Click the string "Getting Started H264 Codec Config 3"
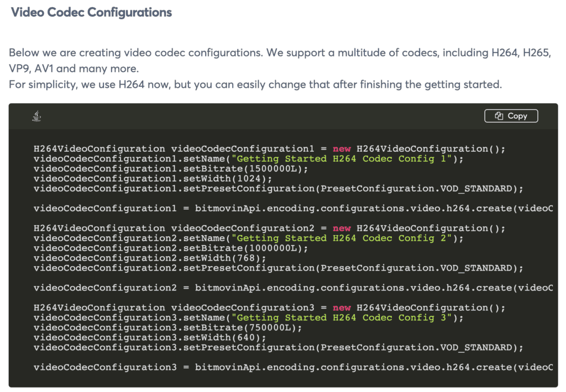 pos(342,317)
